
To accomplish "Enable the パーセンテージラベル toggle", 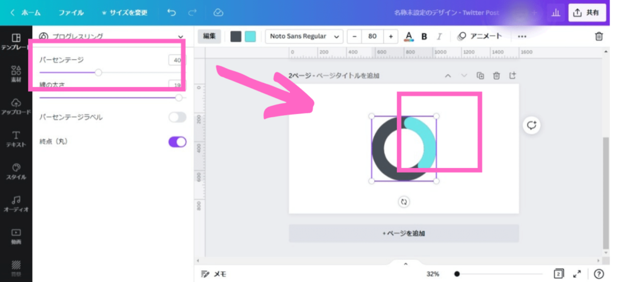I will (x=177, y=117).
